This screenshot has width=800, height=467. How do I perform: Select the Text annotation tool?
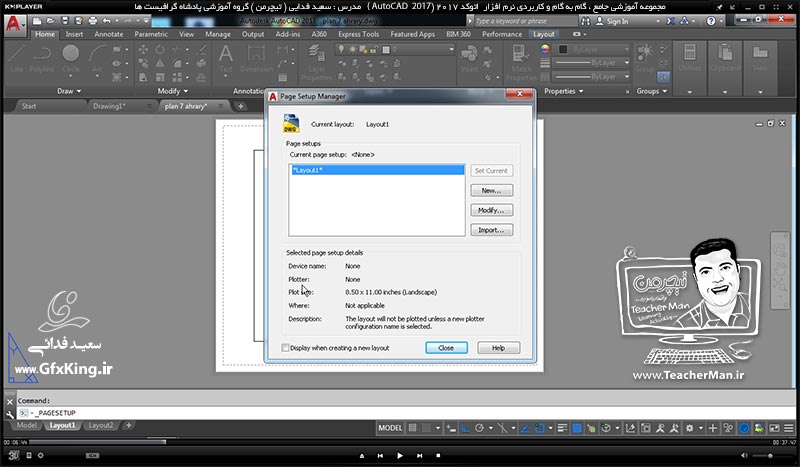(x=226, y=57)
